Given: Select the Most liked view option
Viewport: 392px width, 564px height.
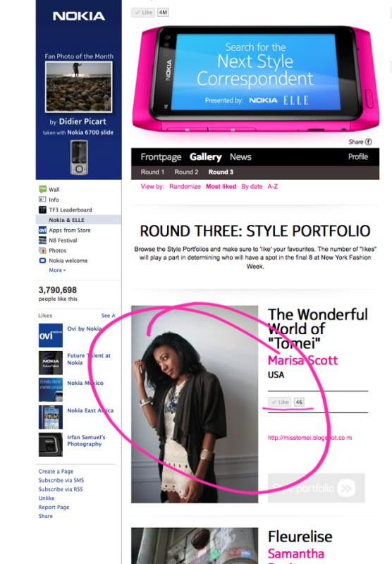Looking at the screenshot, I should (x=221, y=186).
